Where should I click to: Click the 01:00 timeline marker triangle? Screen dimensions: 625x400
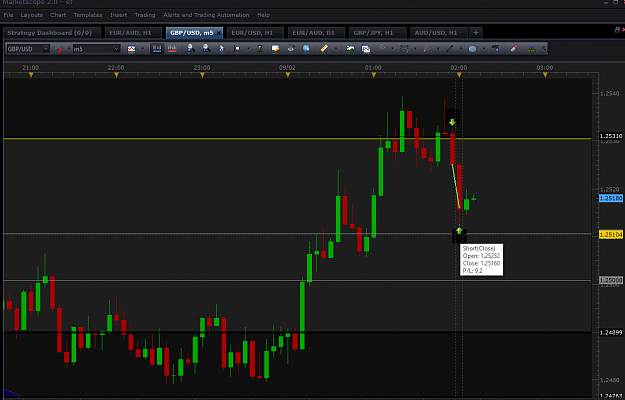click(x=373, y=75)
